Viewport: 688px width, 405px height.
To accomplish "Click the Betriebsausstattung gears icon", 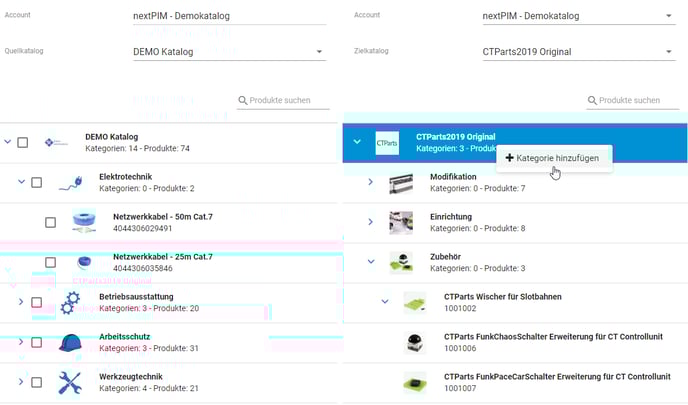I will pyautogui.click(x=70, y=302).
